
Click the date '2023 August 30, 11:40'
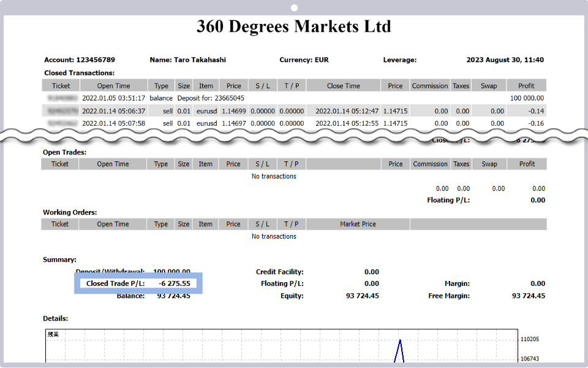pos(505,59)
